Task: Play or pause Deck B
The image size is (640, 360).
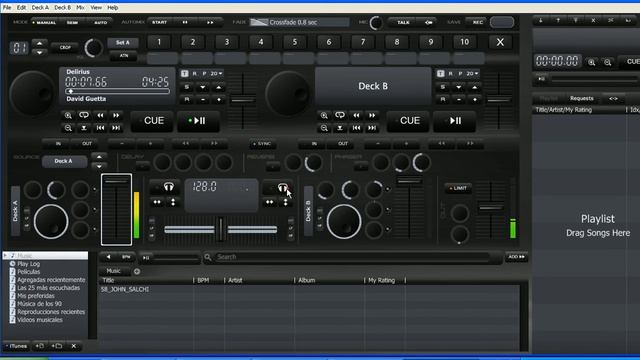Action: (x=454, y=121)
